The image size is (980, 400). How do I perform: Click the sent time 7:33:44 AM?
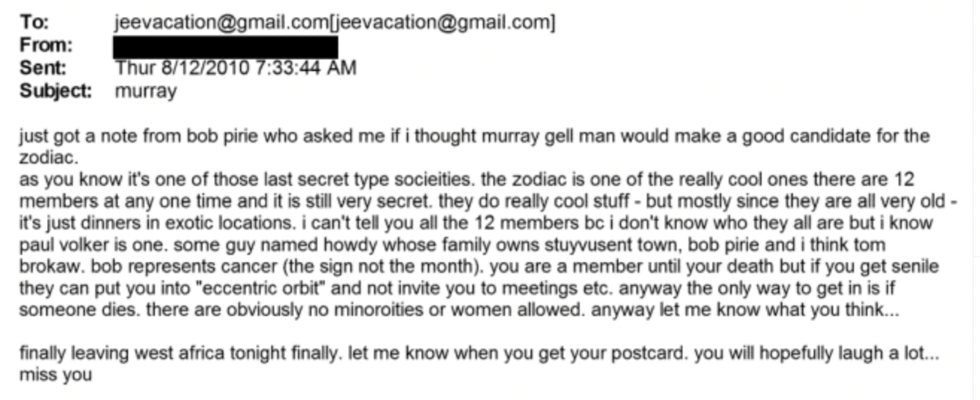[x=306, y=68]
